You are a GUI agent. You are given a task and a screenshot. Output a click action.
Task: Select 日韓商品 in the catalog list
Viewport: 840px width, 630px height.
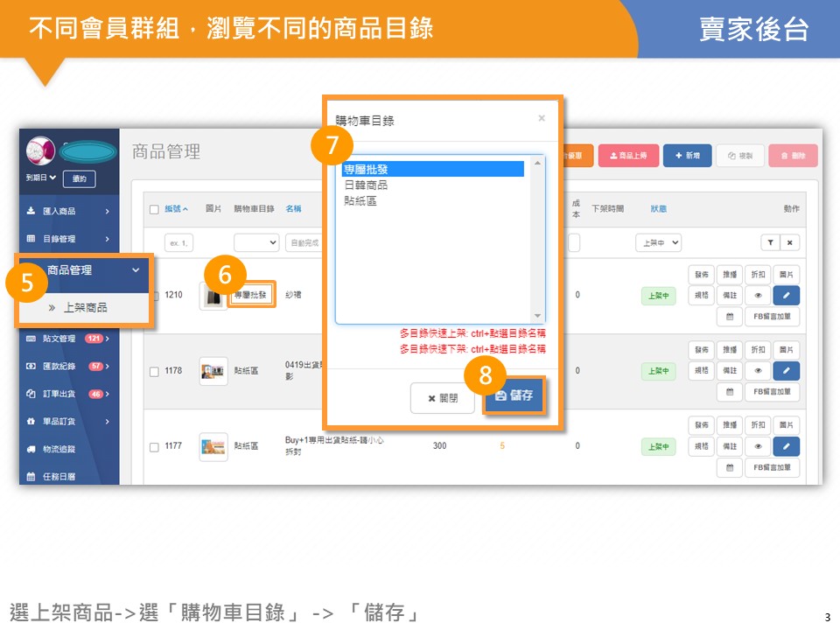[367, 185]
